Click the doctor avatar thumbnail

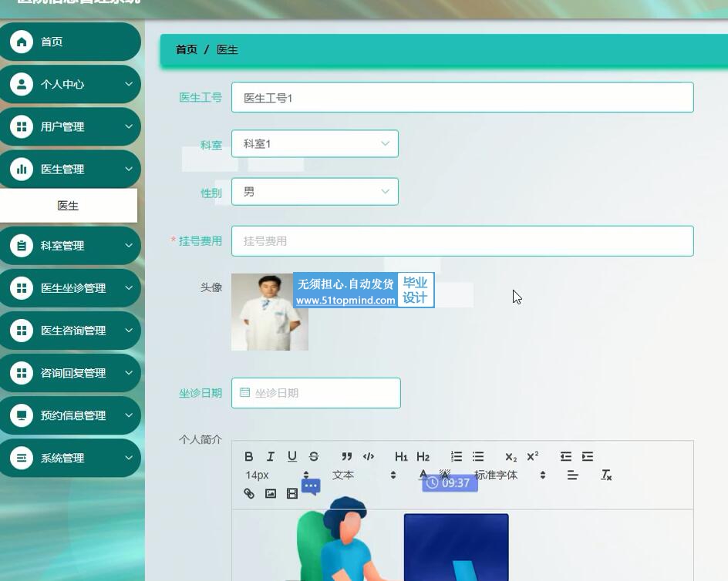(x=270, y=312)
